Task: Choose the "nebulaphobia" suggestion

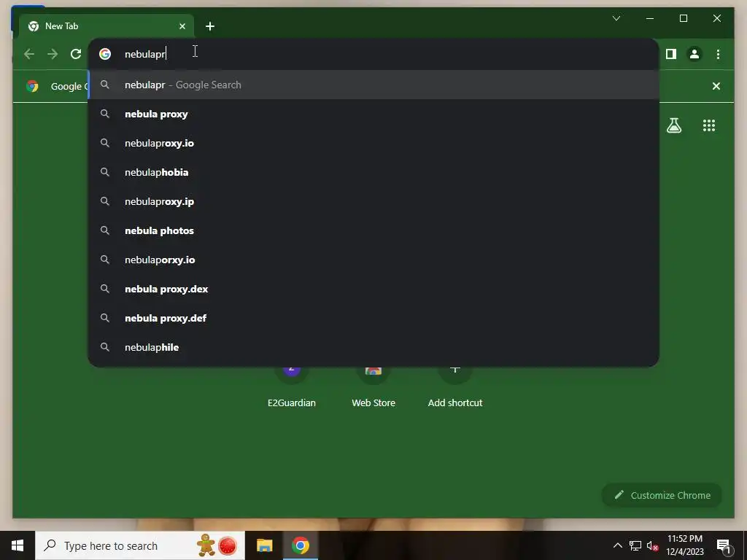Action: point(373,172)
